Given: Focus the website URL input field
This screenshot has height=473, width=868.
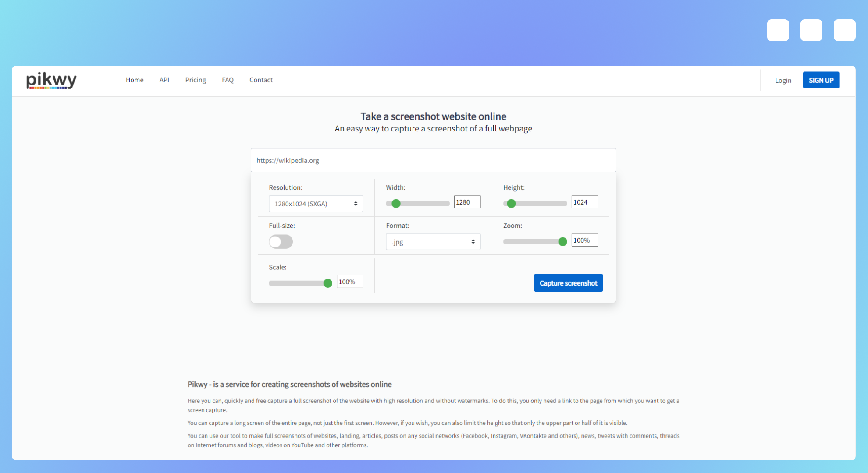Looking at the screenshot, I should 433,160.
